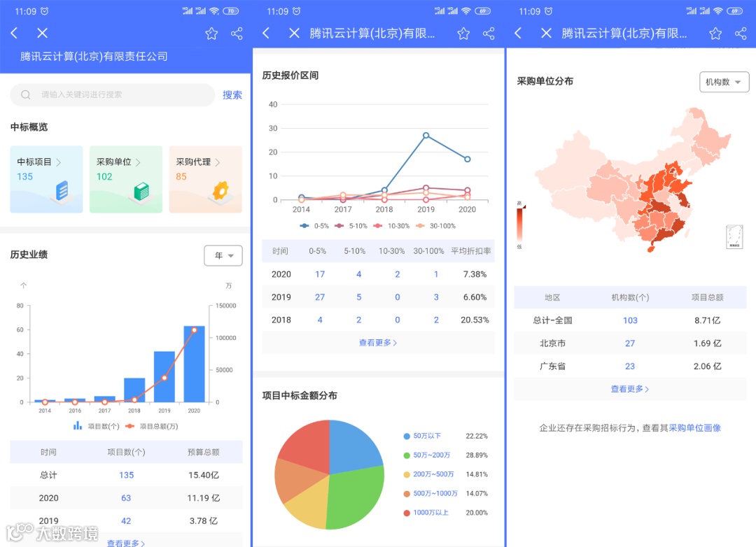Click 23 institution count for 广东省
The height and width of the screenshot is (547, 756).
click(x=630, y=367)
